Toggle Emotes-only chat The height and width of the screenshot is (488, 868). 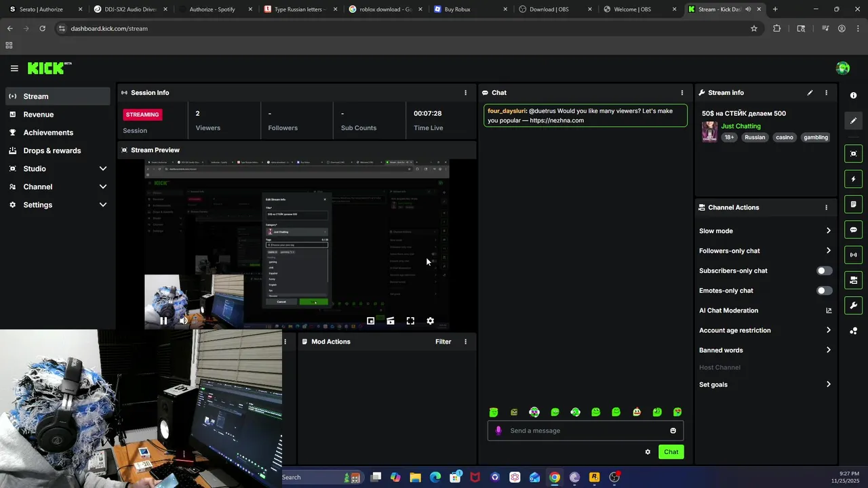click(x=824, y=291)
